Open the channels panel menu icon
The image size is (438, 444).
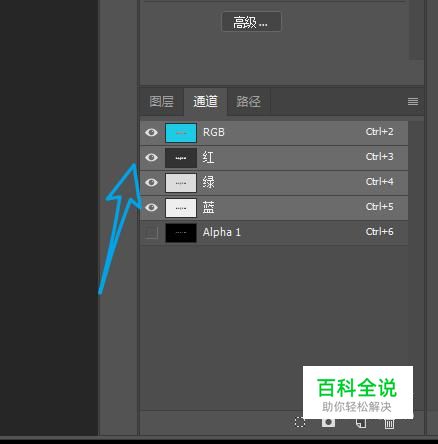pyautogui.click(x=413, y=101)
